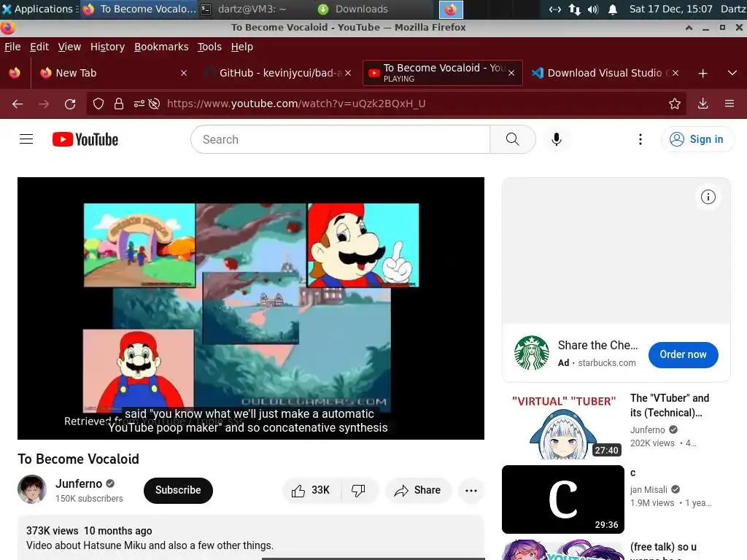Click the Share button
This screenshot has height=560, width=747.
(x=418, y=491)
